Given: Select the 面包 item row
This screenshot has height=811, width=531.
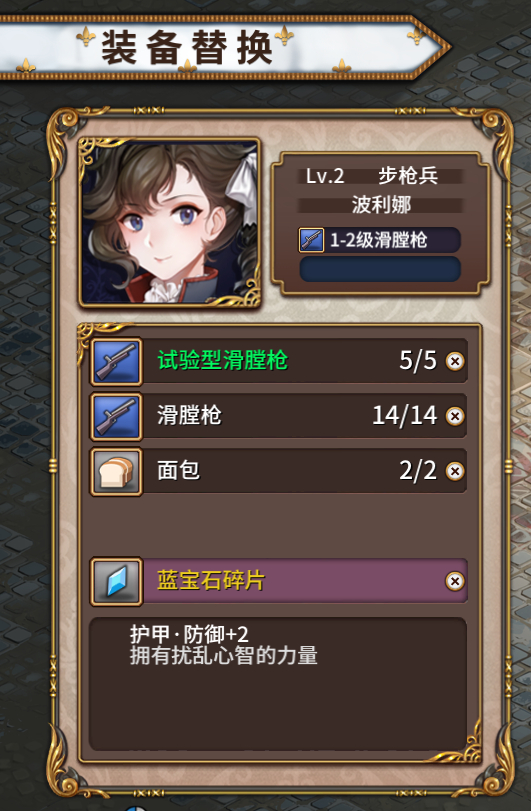Looking at the screenshot, I should [279, 472].
